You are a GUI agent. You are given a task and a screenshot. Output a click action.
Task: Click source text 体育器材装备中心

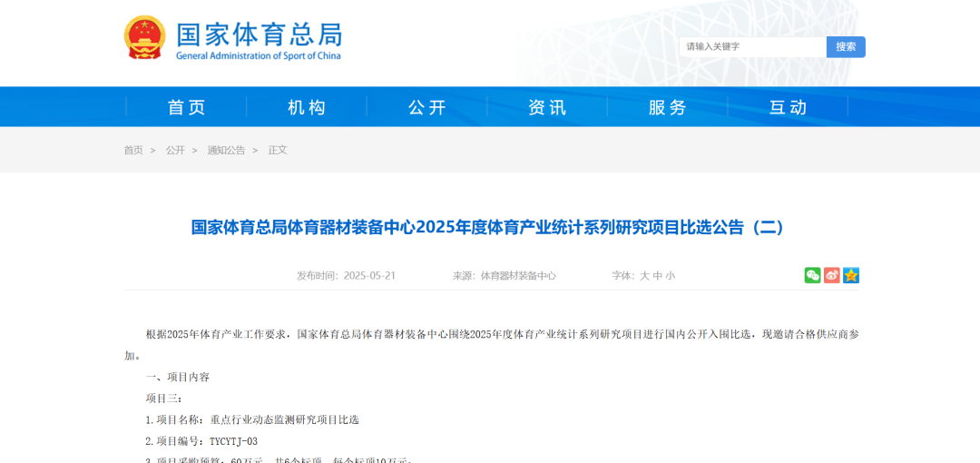click(x=518, y=276)
